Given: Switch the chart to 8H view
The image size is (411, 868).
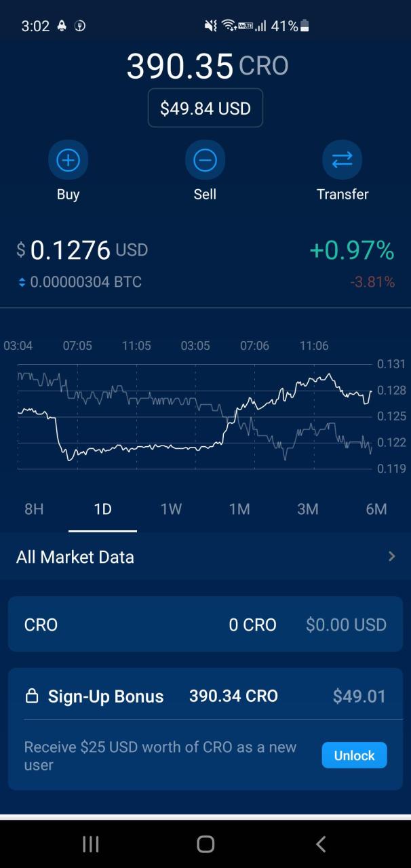Looking at the screenshot, I should [34, 509].
